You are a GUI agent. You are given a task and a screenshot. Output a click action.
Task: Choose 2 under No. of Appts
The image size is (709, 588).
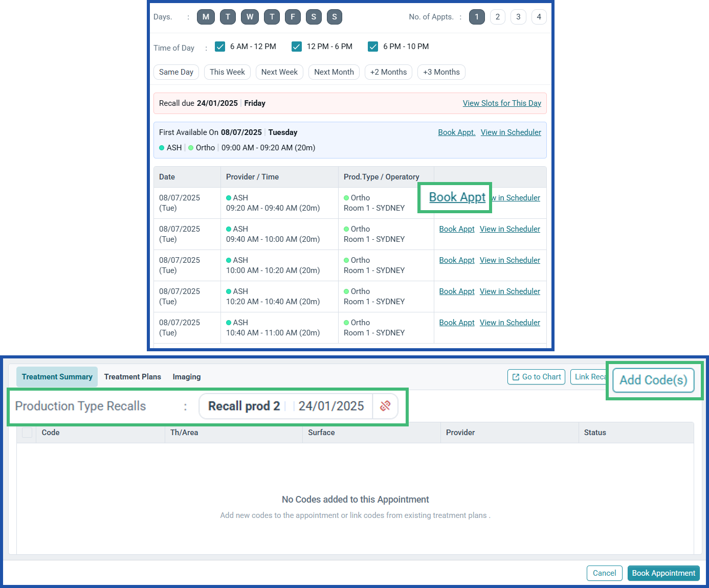(497, 17)
